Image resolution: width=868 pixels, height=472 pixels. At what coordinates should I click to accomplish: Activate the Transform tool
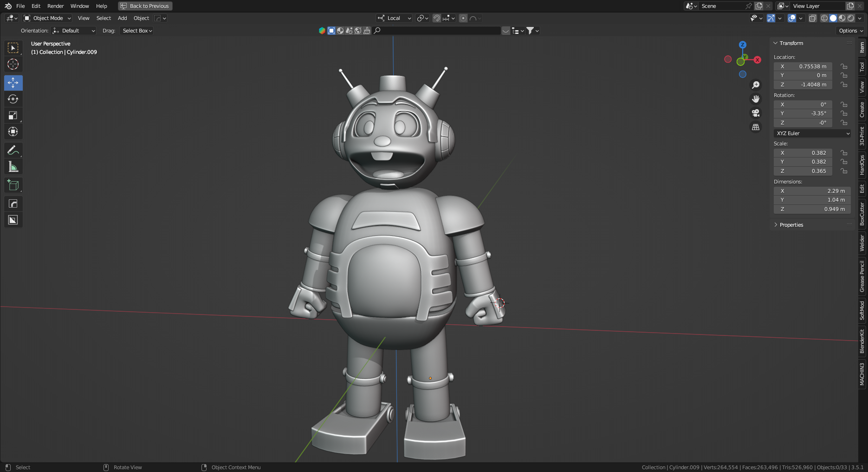tap(13, 131)
